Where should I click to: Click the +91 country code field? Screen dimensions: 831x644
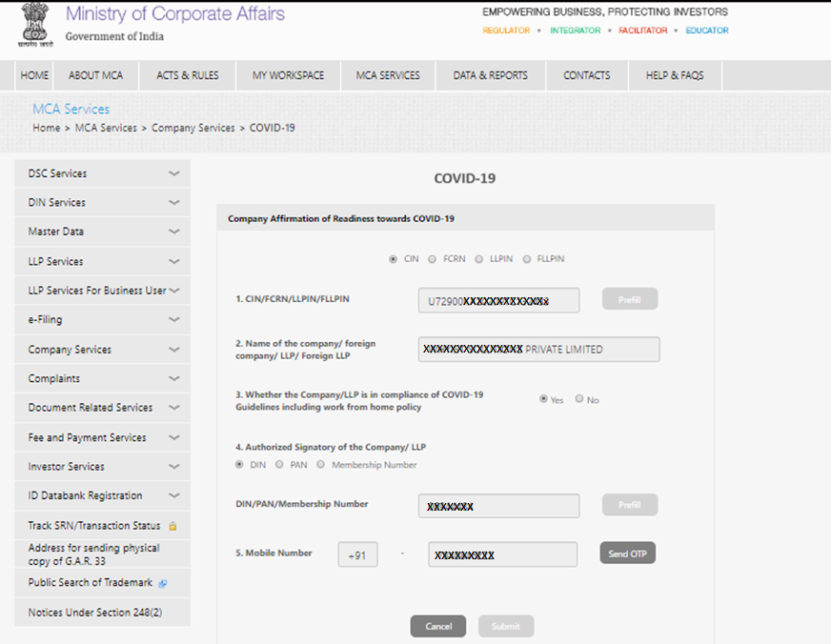point(357,554)
